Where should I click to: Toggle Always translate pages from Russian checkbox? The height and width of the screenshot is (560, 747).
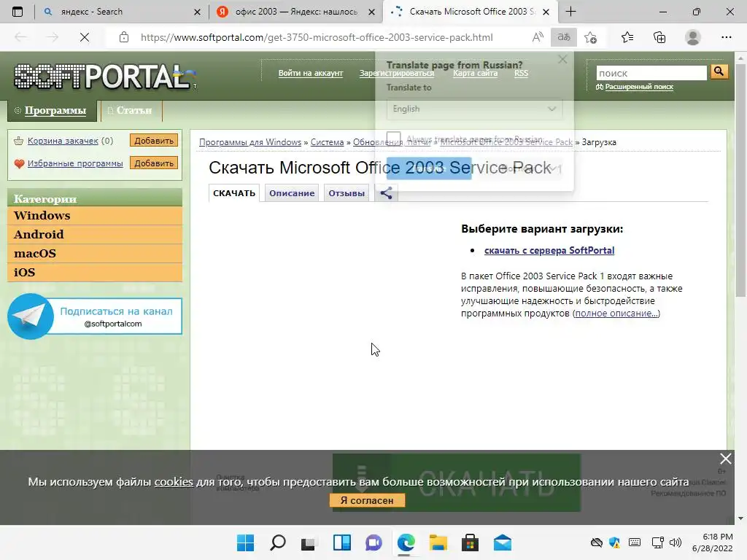393,139
